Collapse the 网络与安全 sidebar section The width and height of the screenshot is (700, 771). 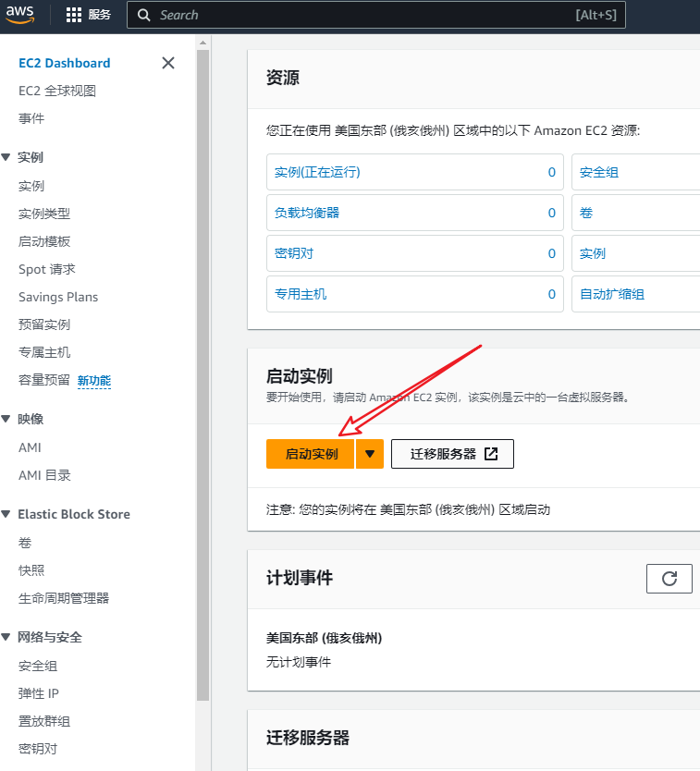point(6,637)
